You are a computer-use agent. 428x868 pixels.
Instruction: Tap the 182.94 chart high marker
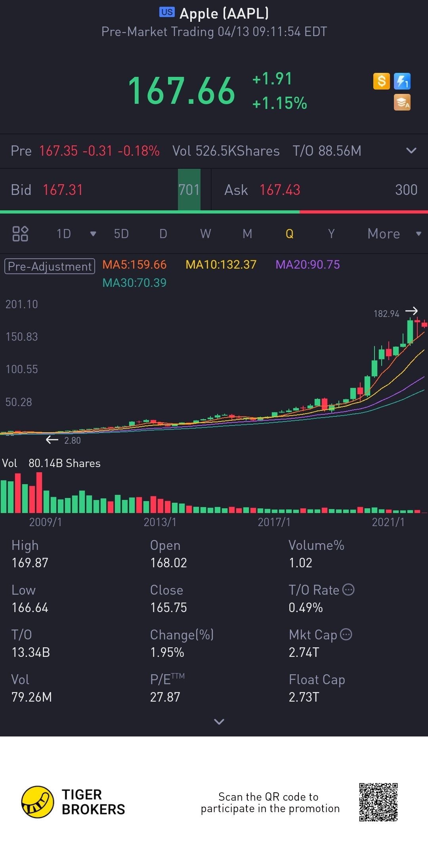coord(386,313)
